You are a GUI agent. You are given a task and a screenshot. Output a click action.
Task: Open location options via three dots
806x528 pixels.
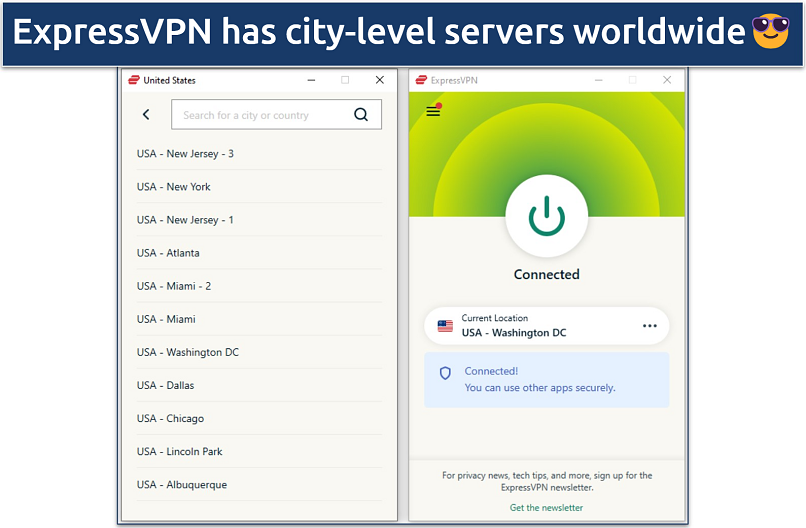tap(650, 326)
